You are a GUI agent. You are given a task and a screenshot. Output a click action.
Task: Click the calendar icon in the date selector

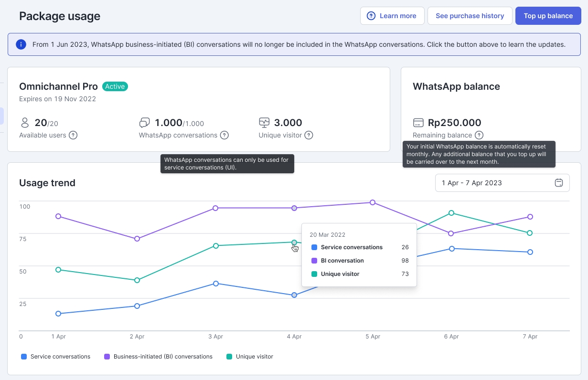[x=558, y=182]
